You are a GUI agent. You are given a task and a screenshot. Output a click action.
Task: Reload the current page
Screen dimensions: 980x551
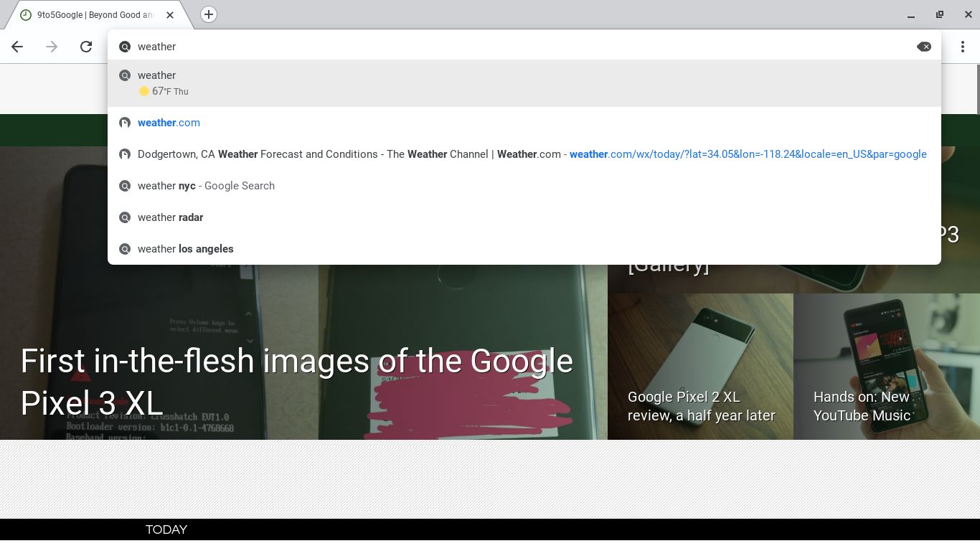coord(85,47)
